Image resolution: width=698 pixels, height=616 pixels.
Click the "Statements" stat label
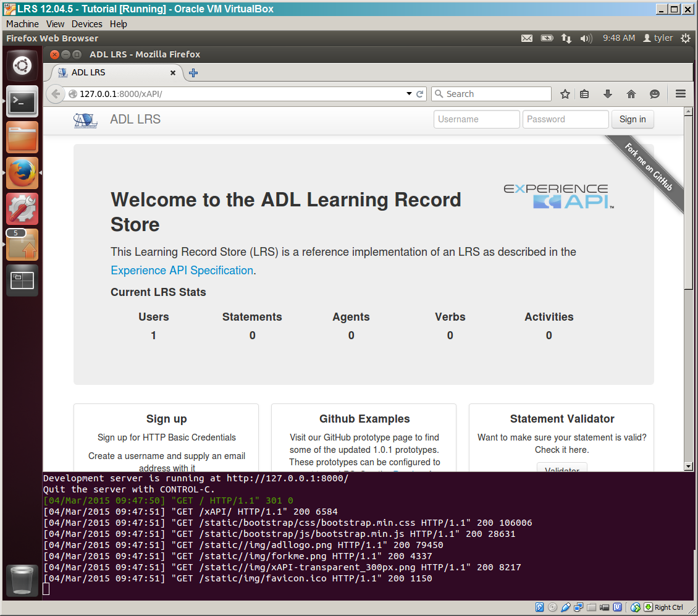tap(253, 317)
